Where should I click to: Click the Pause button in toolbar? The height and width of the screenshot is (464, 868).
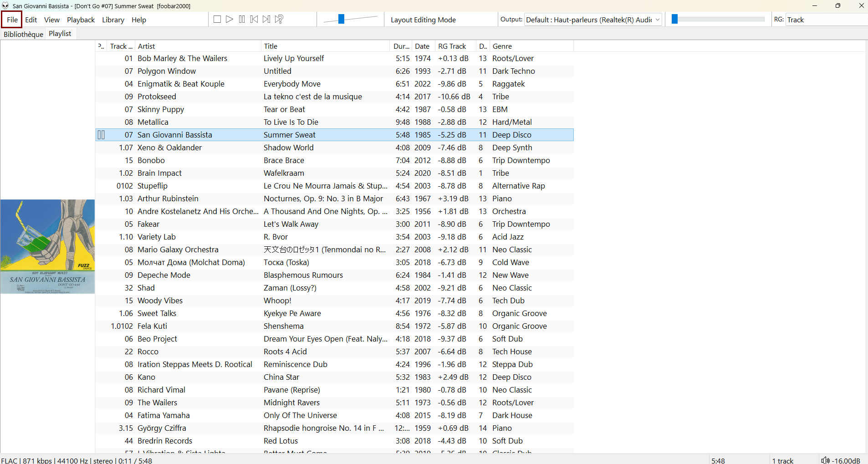coord(242,19)
